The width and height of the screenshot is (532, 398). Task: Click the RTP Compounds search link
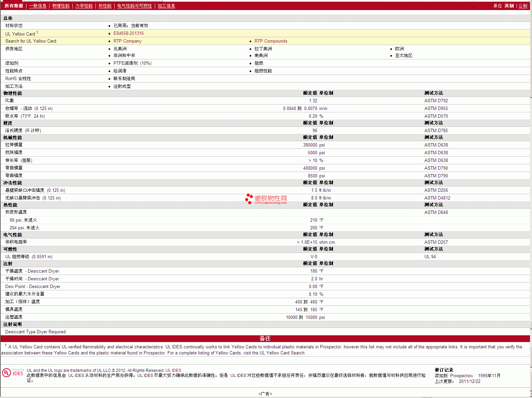[271, 41]
